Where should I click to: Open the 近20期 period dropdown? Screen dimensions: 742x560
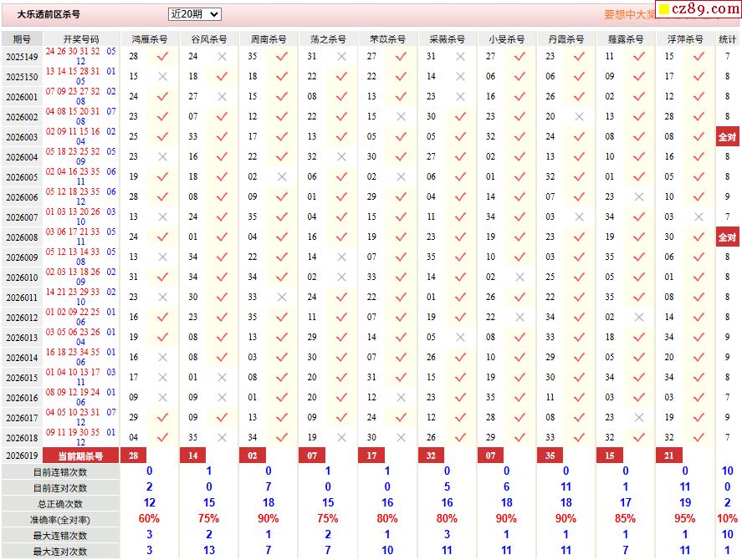coord(194,14)
